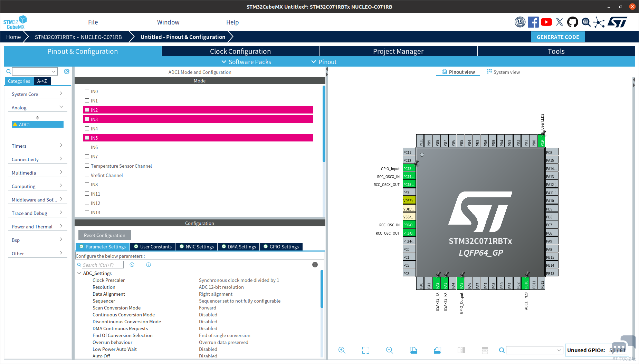639x364 pixels.
Task: Zoom out of the pinout view
Action: [390, 350]
